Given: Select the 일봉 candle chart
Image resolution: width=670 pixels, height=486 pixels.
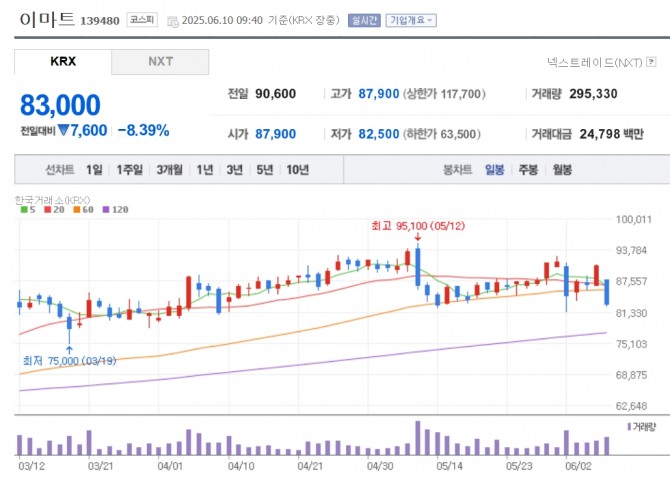Looking at the screenshot, I should click(494, 170).
